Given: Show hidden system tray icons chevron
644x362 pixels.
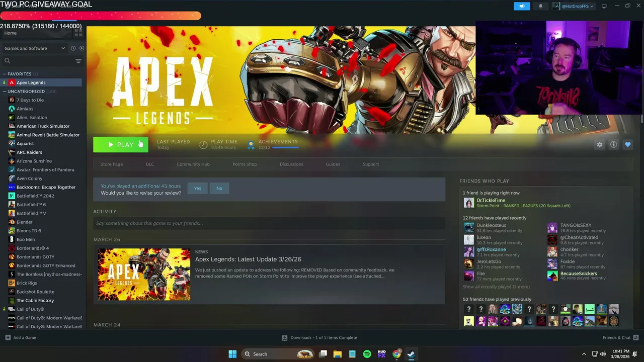Looking at the screenshot, I should click(x=584, y=354).
